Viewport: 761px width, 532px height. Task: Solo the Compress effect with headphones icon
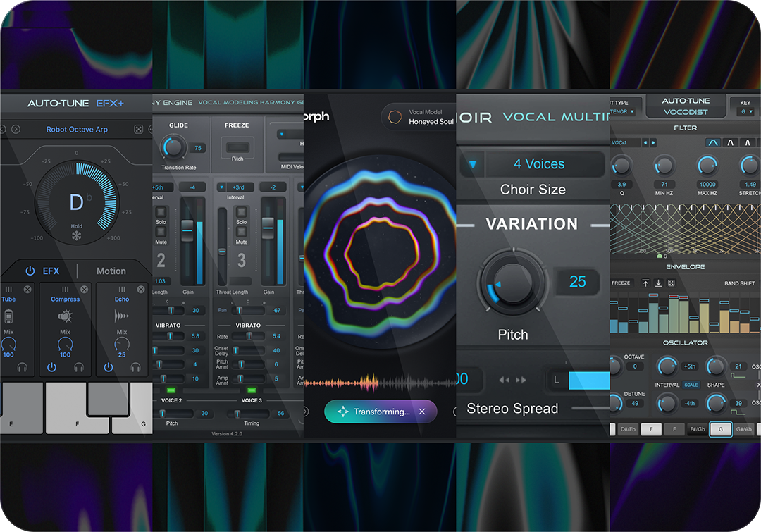(79, 367)
